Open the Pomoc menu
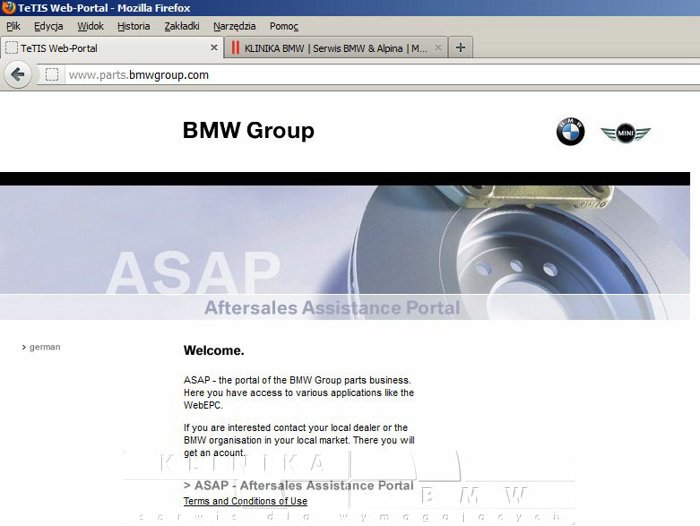The width and height of the screenshot is (700, 526). [283, 26]
